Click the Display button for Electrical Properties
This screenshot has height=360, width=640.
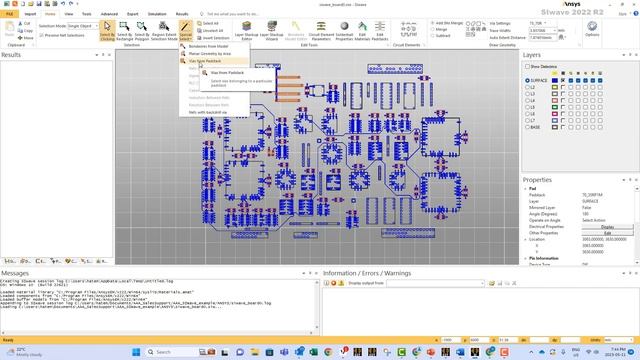click(x=607, y=227)
